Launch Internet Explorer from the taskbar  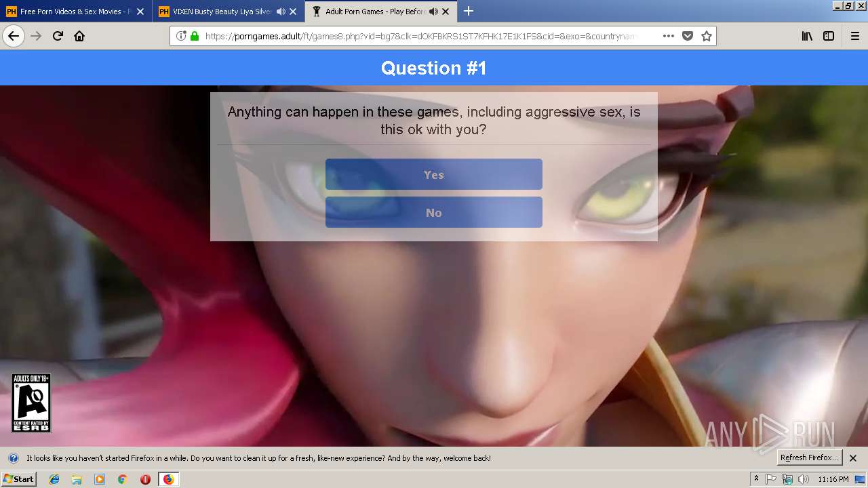54,479
